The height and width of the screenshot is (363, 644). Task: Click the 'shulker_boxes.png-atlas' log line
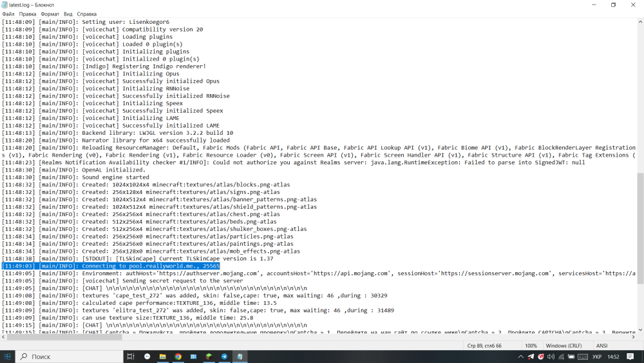pyautogui.click(x=154, y=229)
